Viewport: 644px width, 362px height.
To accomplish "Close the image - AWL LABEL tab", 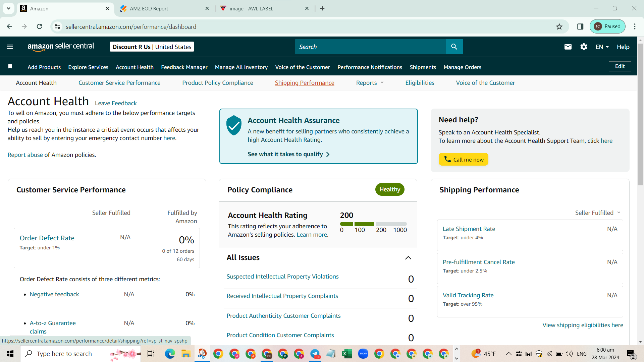I will click(x=307, y=8).
